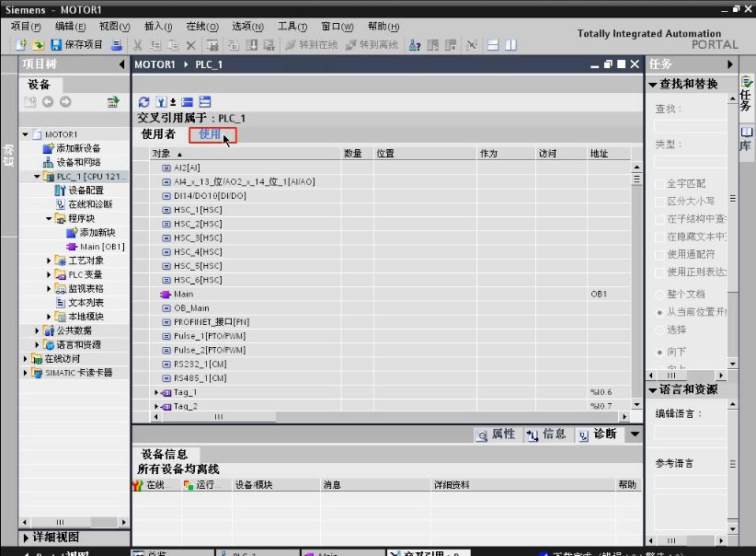Sort by 对象 column header
Screen dimensions: 756x556
pyautogui.click(x=245, y=154)
